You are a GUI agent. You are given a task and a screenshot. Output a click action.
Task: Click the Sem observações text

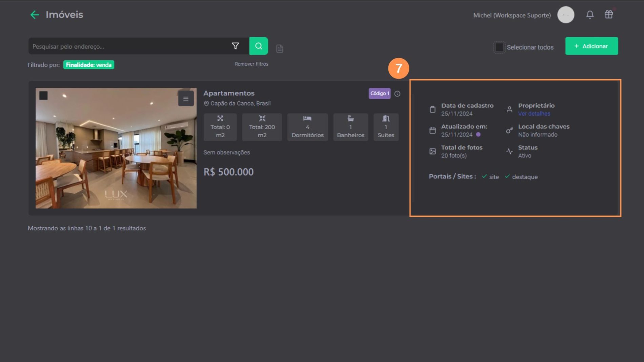click(226, 152)
